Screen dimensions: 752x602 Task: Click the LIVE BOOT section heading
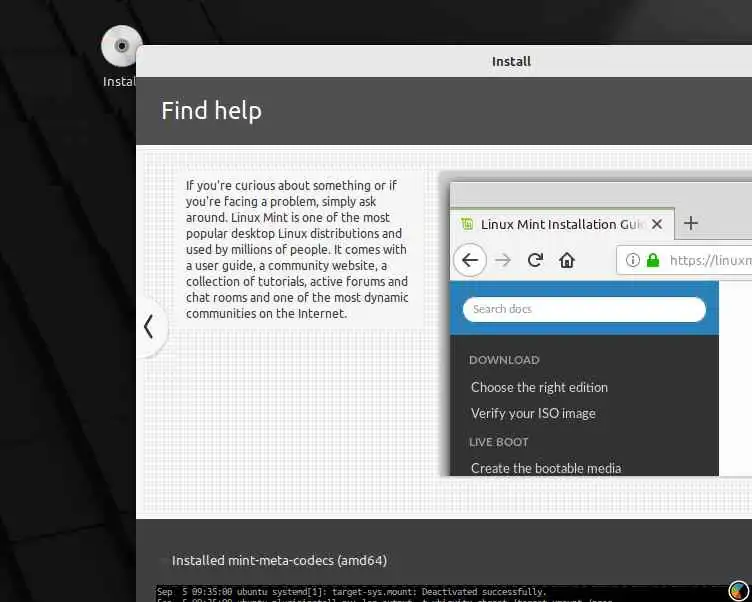[x=498, y=442]
